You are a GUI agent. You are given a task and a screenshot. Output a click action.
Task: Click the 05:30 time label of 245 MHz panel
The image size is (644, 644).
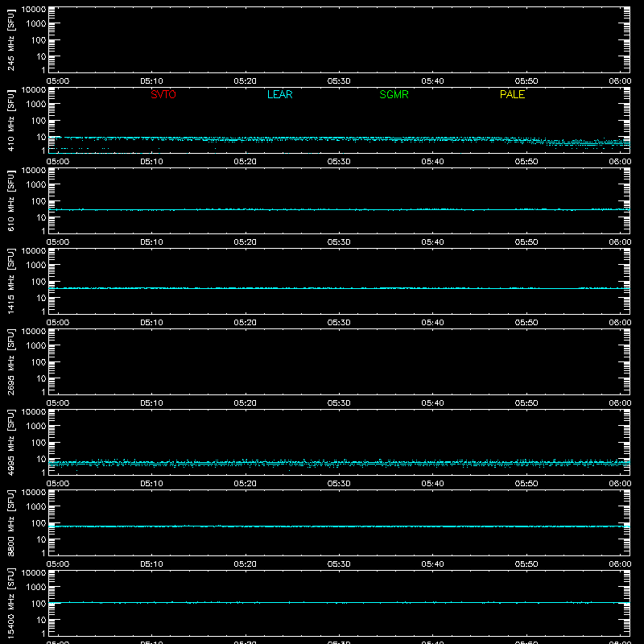[339, 81]
